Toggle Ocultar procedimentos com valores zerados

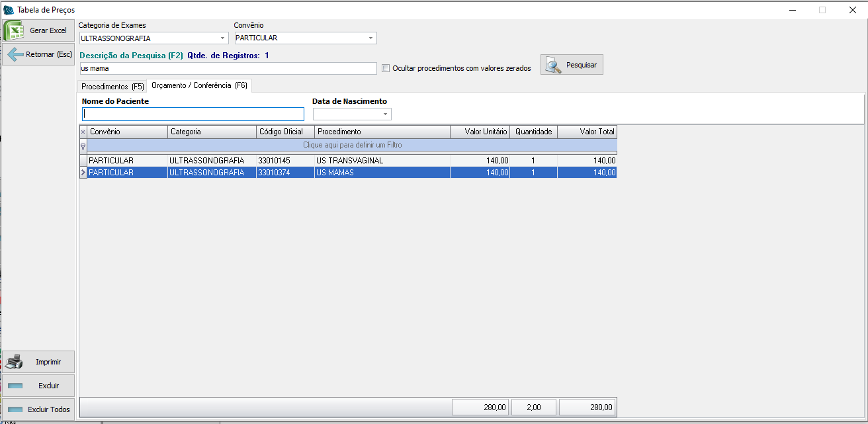coord(386,68)
